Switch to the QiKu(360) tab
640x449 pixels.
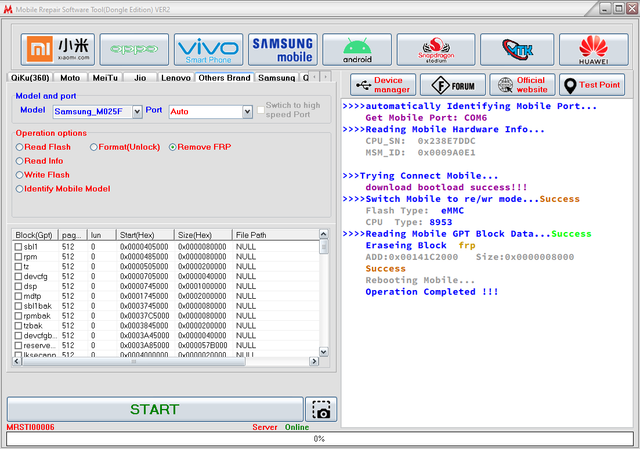point(30,78)
